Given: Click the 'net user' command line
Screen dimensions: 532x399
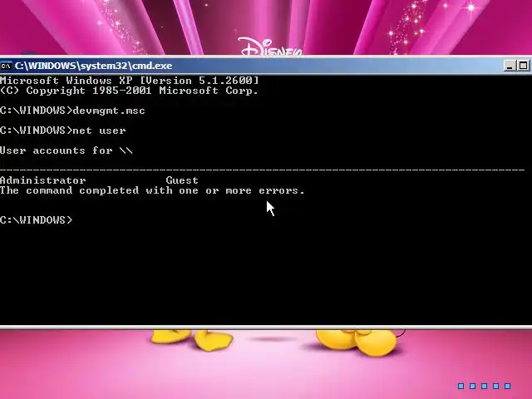Looking at the screenshot, I should point(63,131).
